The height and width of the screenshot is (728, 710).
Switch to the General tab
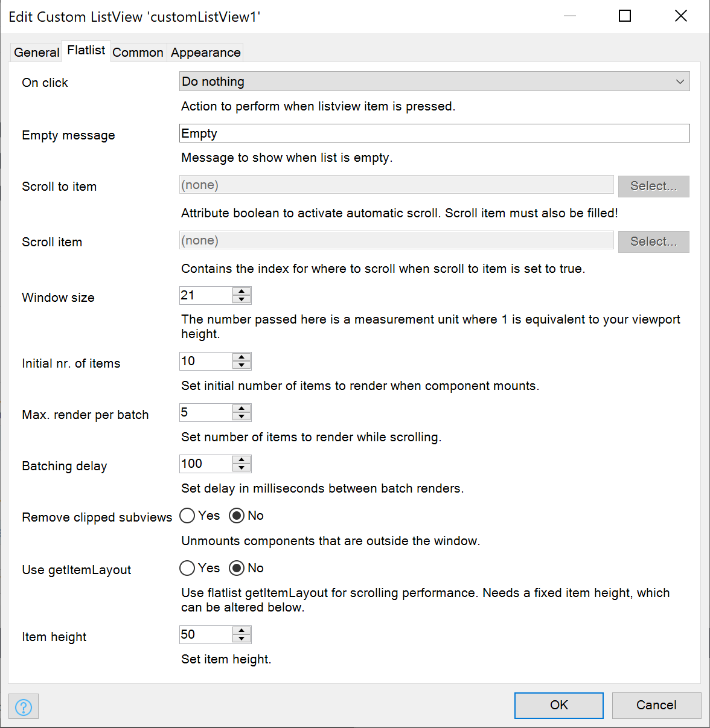36,53
